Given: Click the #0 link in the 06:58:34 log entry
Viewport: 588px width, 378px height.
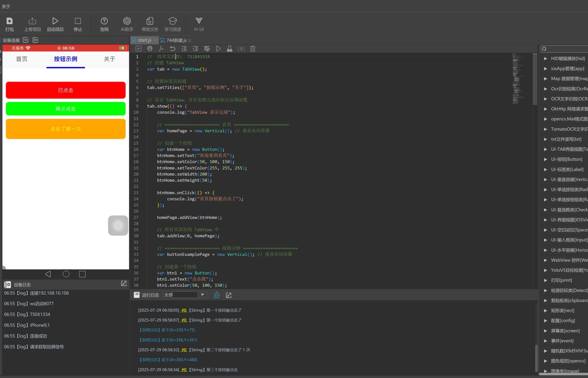Looking at the screenshot, I should click(184, 370).
